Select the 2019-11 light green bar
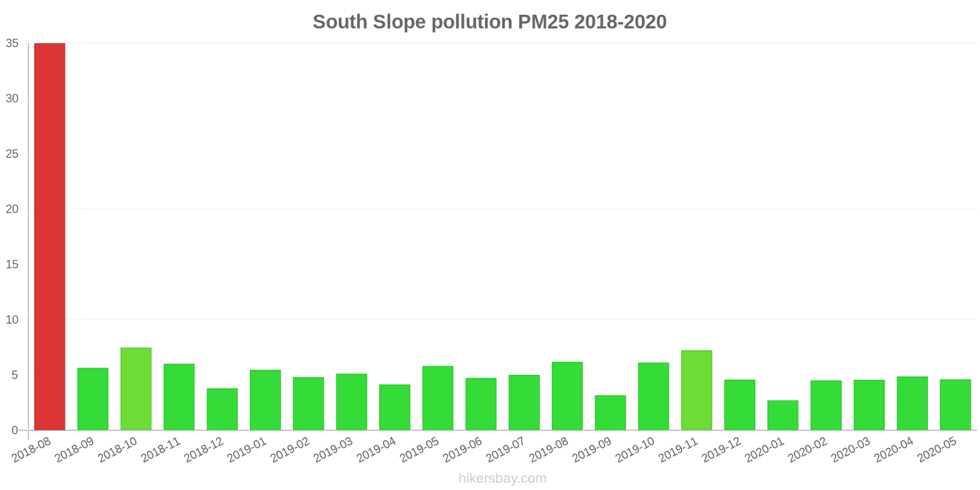The width and height of the screenshot is (980, 490). [696, 390]
